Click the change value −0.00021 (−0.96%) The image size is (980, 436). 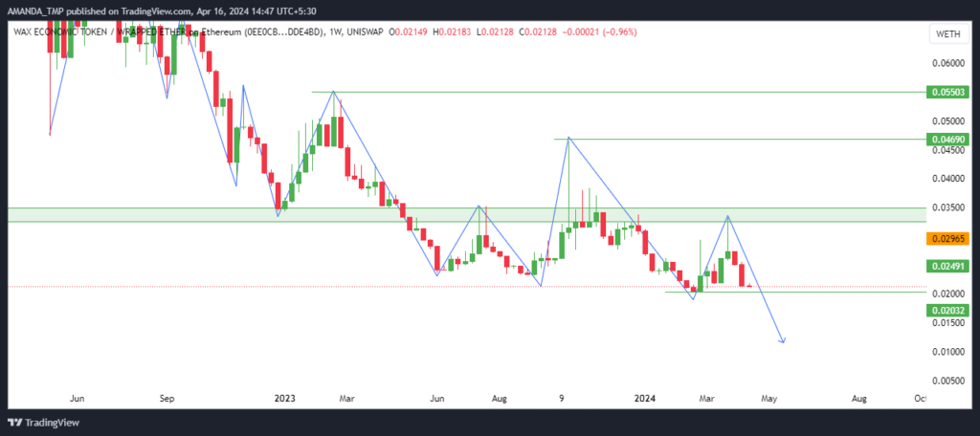[599, 32]
